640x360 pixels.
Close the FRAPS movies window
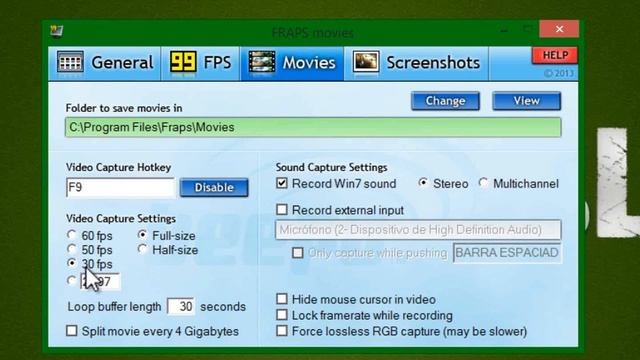pos(559,29)
